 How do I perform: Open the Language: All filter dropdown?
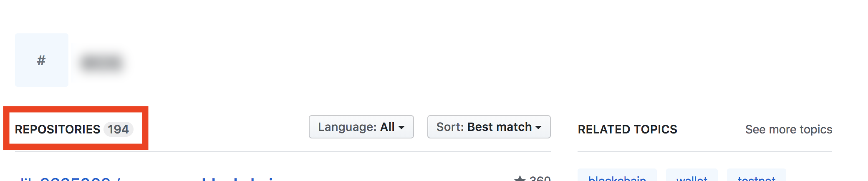click(361, 127)
